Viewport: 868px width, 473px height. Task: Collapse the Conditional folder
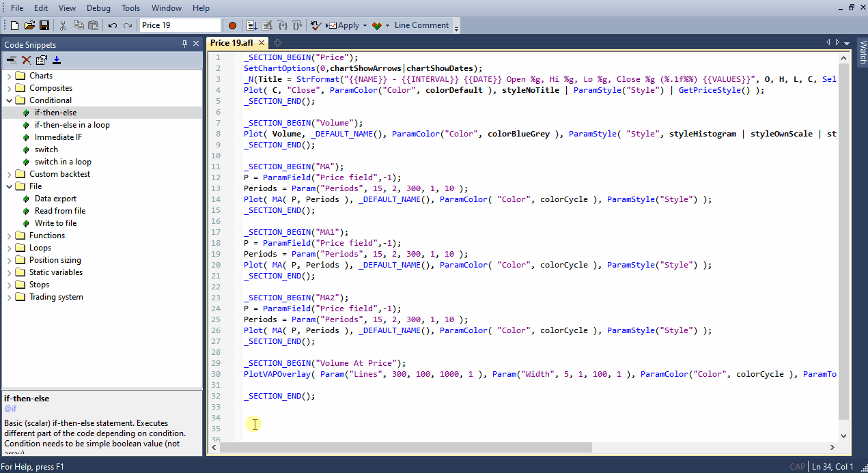[9, 100]
